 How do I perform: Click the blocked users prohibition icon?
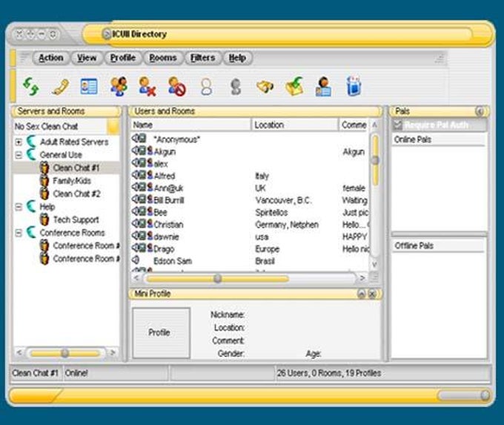coord(177,86)
